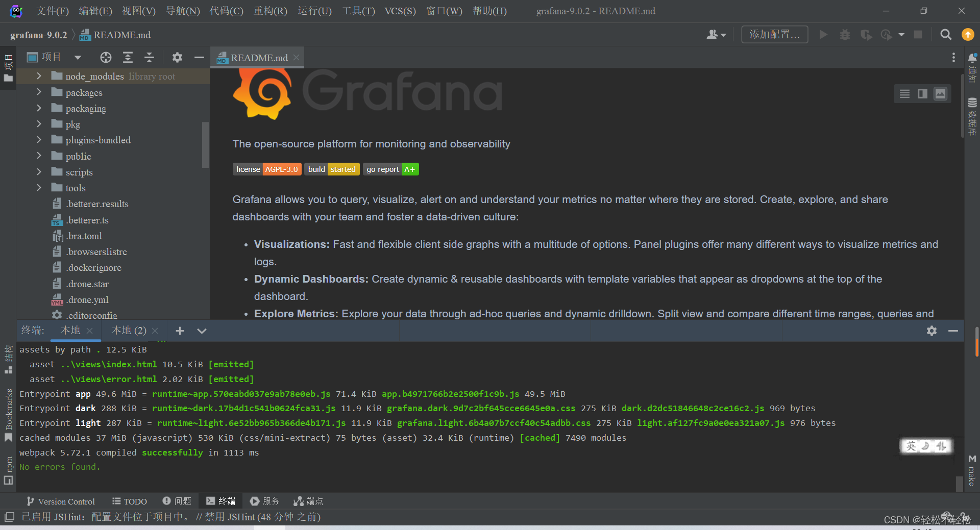Expand the packaging folder

(x=39, y=108)
